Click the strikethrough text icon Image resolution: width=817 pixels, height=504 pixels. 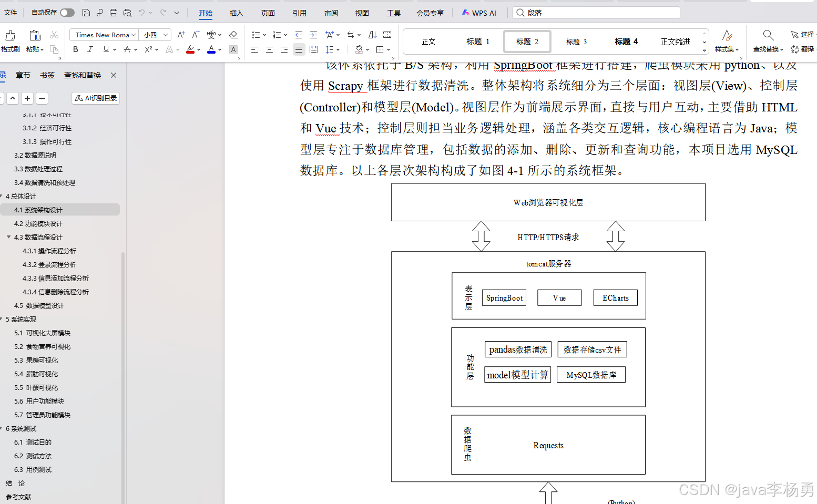point(127,49)
